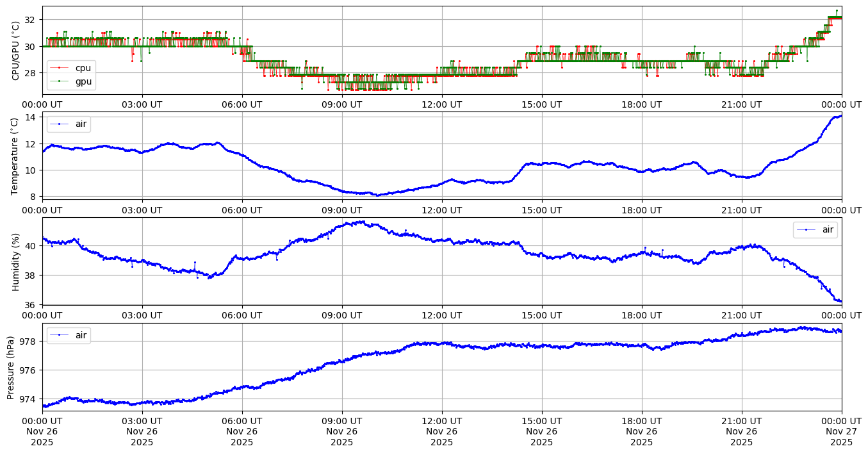
Task: Click the 00:00 UT Nov 27 2025 date label
Action: click(841, 431)
